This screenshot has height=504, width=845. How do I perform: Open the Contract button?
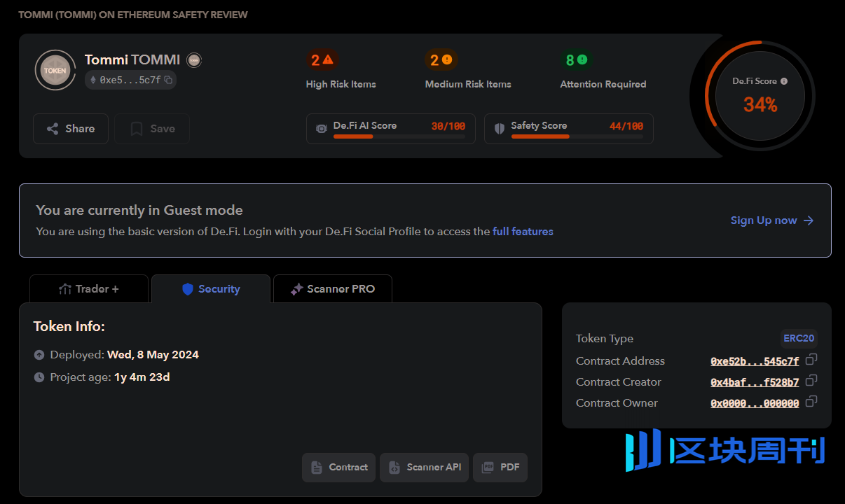(339, 468)
